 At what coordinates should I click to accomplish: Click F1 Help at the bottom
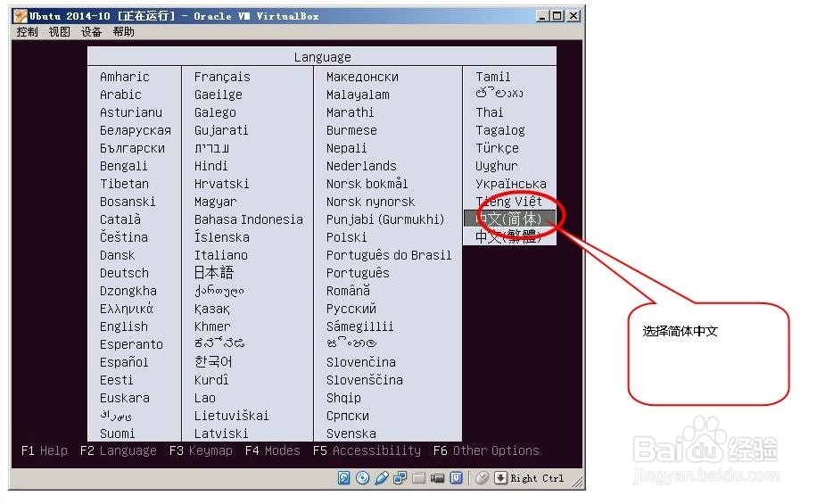click(45, 450)
